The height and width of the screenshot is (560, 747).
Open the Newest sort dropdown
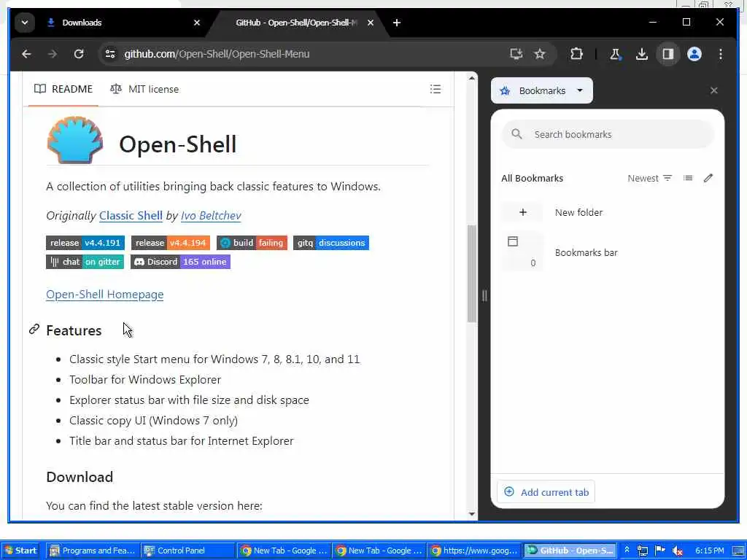click(x=650, y=178)
